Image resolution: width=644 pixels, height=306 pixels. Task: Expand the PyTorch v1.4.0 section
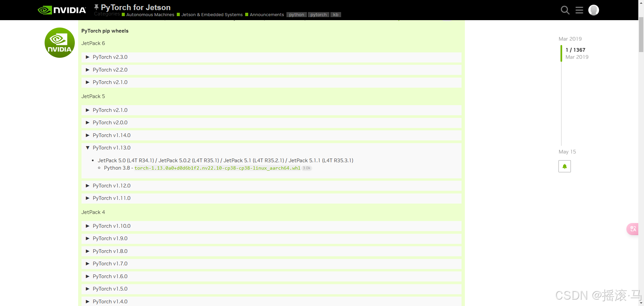pos(110,301)
